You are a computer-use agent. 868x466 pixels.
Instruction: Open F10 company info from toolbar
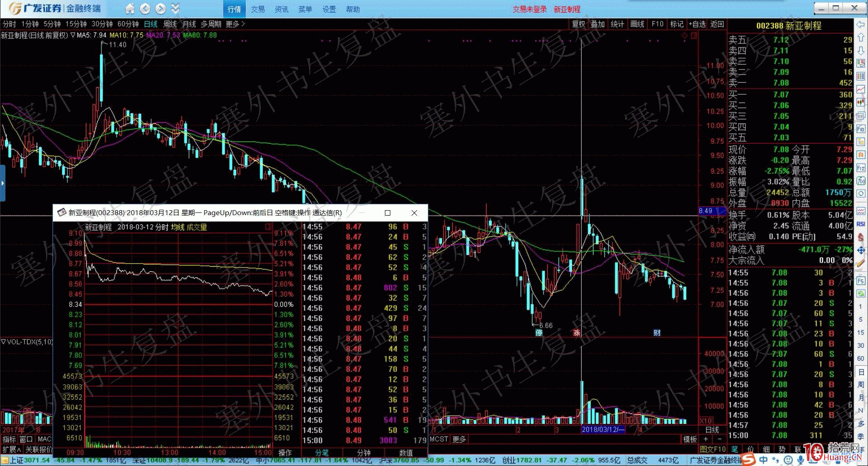pyautogui.click(x=657, y=24)
